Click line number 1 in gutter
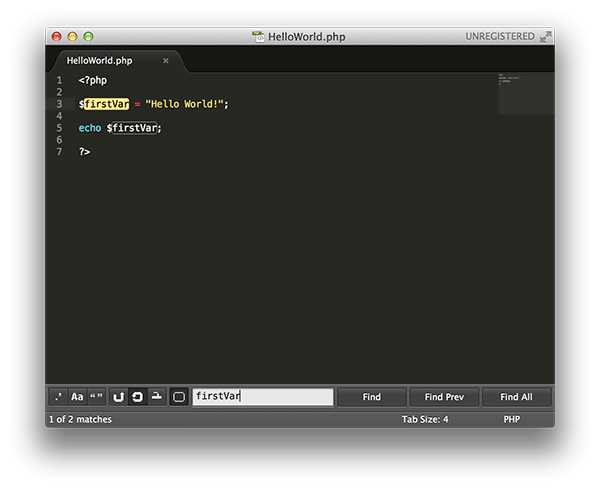The height and width of the screenshot is (490, 600). click(59, 80)
